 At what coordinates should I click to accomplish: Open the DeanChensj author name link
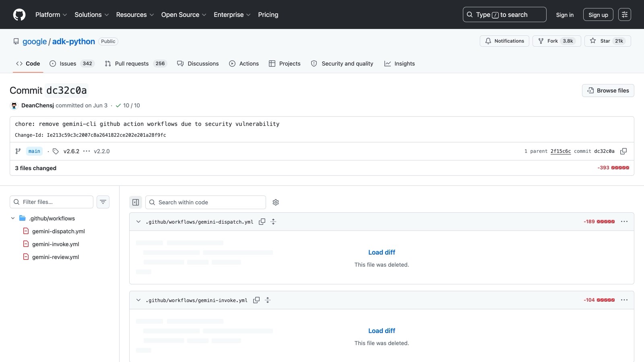click(37, 105)
